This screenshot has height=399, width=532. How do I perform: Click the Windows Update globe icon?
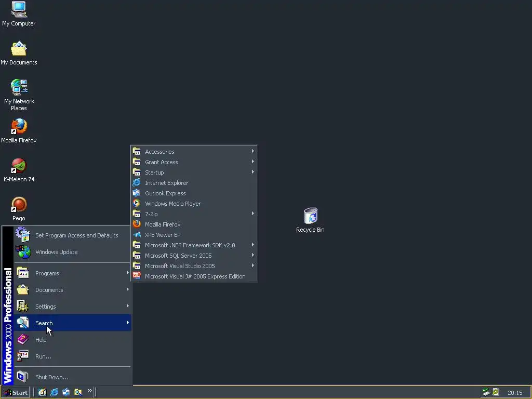23,252
